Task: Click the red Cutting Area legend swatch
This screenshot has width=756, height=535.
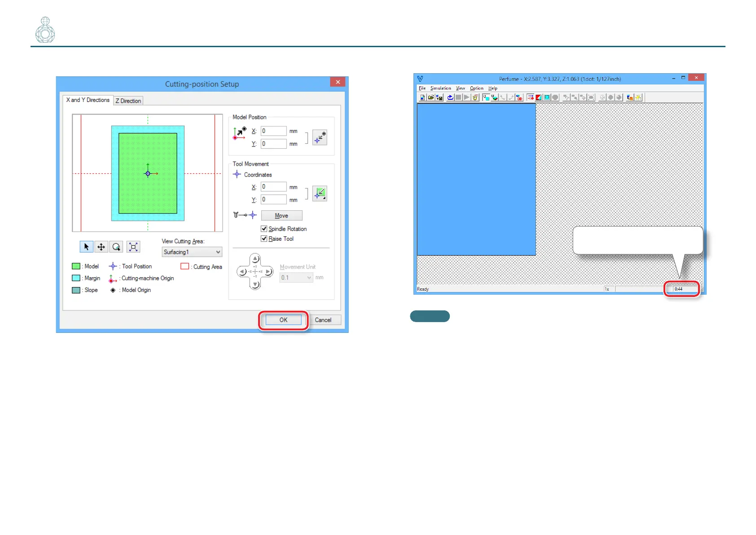Action: click(x=185, y=266)
